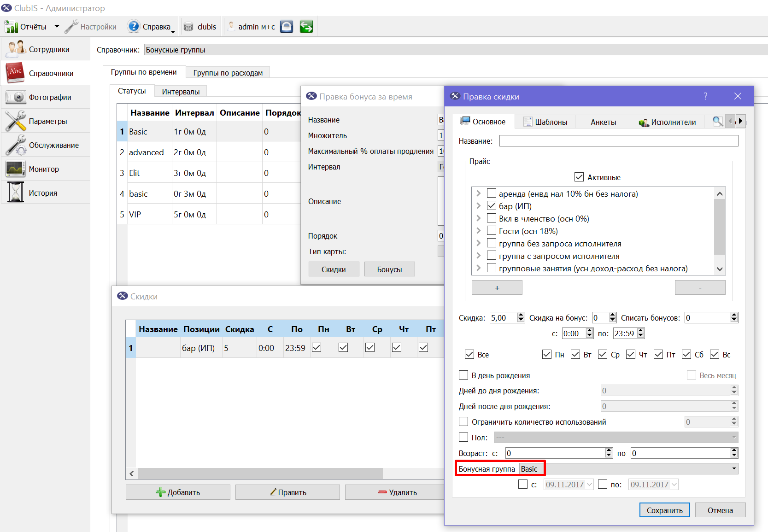Open the Монитор sidebar icon

click(16, 169)
